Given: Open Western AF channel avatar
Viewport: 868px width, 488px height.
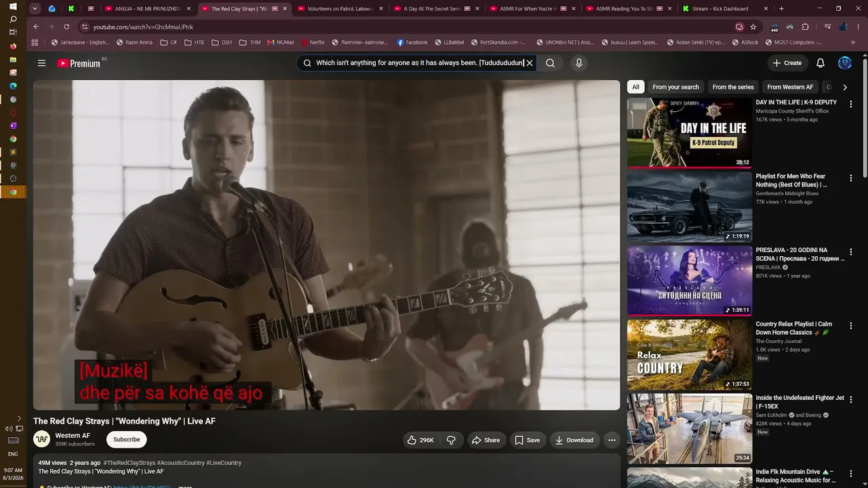Looking at the screenshot, I should [x=42, y=439].
